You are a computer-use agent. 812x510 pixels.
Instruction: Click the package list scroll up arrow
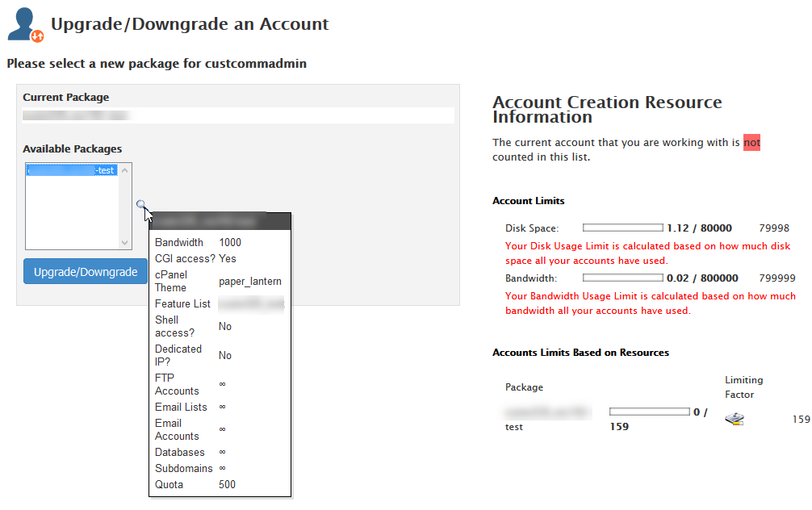pos(124,170)
